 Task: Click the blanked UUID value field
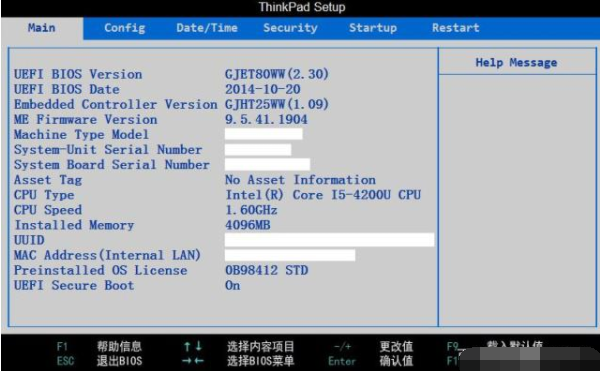329,240
